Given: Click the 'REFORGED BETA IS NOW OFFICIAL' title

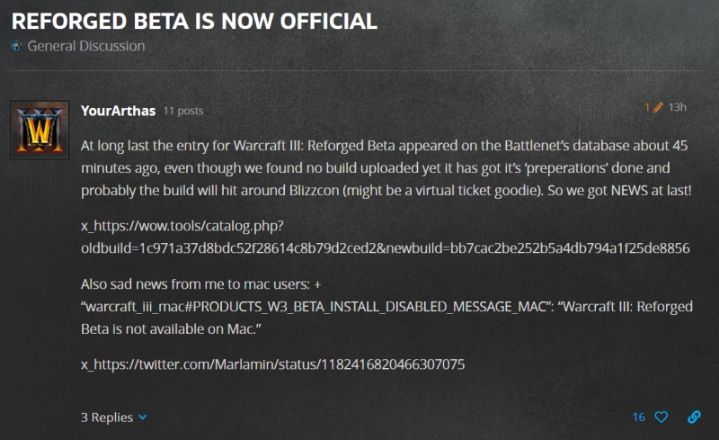Looking at the screenshot, I should 194,21.
